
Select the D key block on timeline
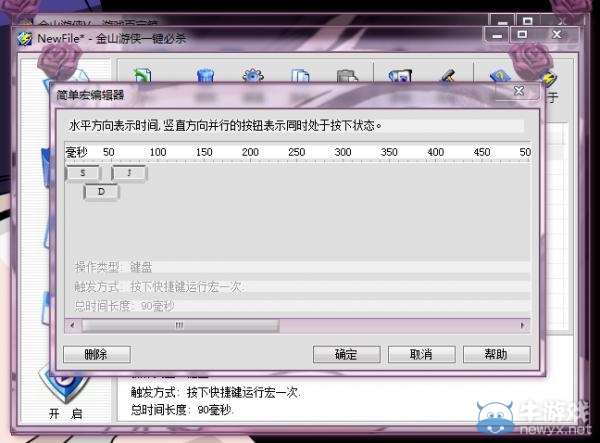tap(101, 191)
